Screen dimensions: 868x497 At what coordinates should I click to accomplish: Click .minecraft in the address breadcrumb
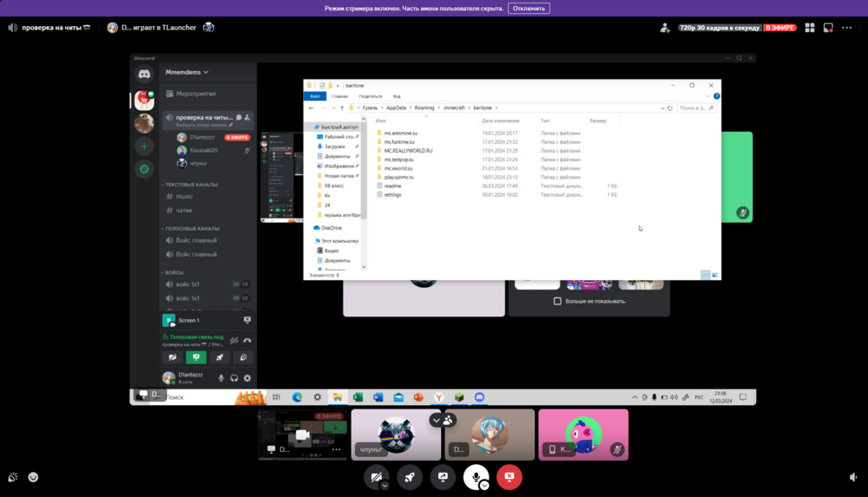[454, 108]
